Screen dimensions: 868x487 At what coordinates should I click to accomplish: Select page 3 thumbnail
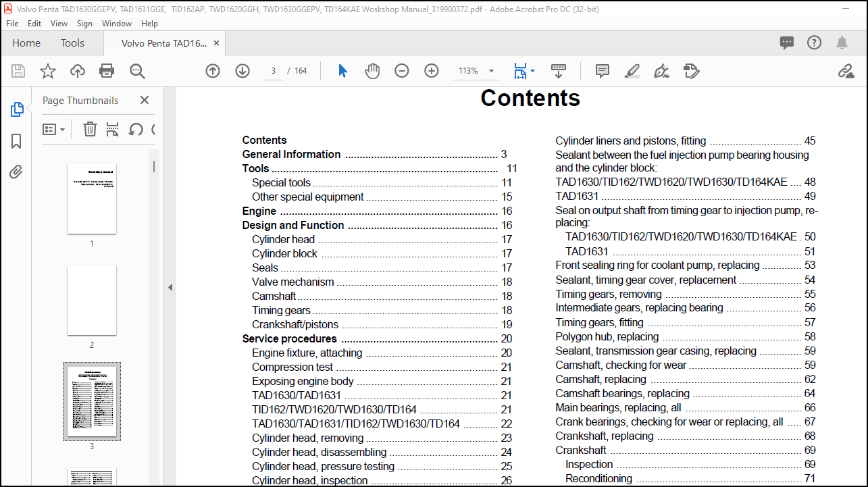click(92, 401)
